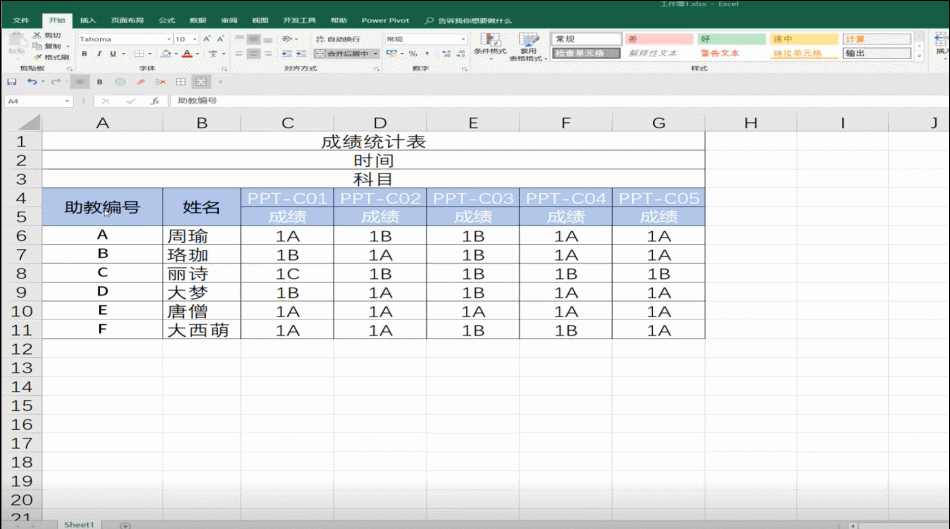The width and height of the screenshot is (950, 529).
Task: Open the font size dropdown showing 10
Action: tap(194, 39)
